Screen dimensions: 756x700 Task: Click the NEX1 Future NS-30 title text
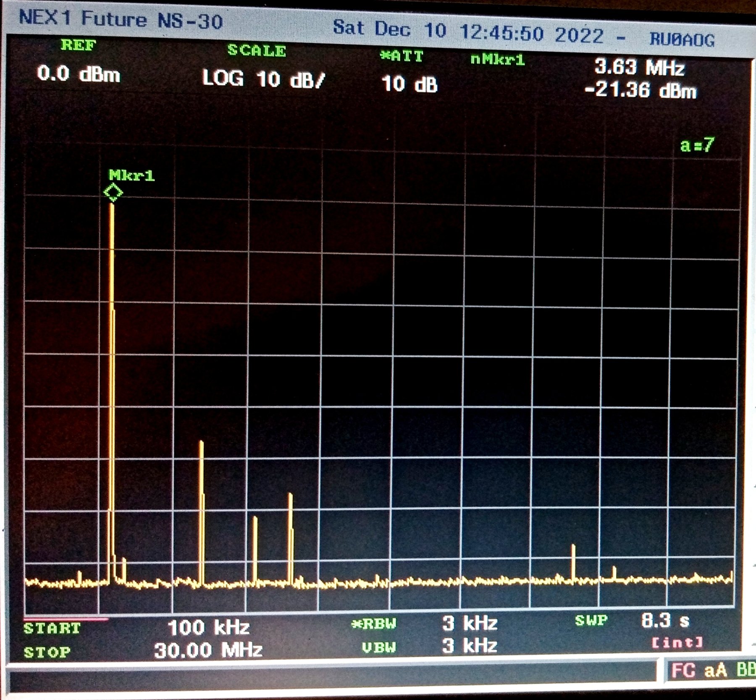(x=121, y=19)
